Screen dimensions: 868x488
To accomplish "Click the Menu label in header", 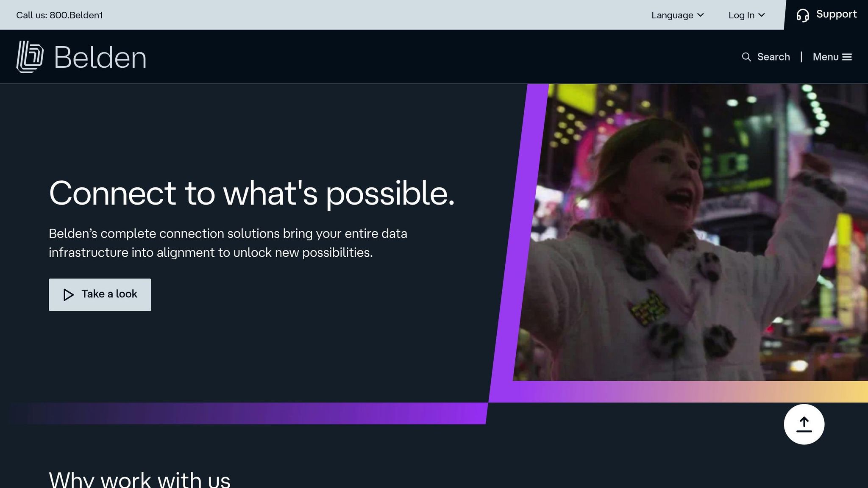I will coord(825,57).
